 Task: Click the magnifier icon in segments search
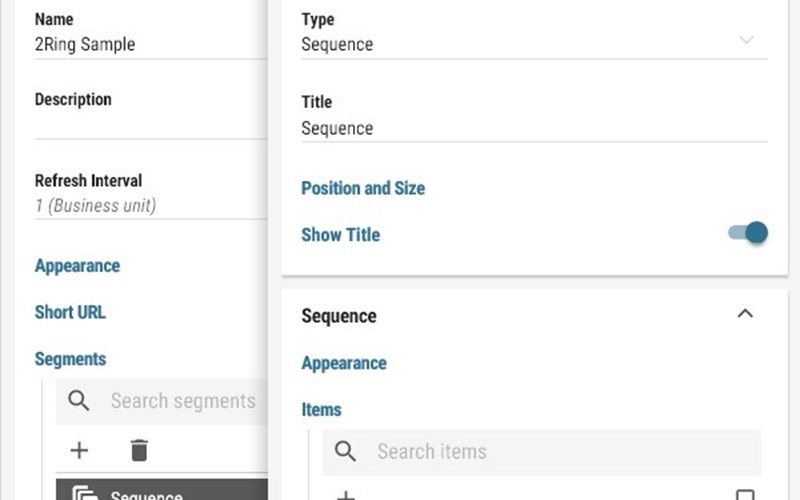(x=79, y=401)
